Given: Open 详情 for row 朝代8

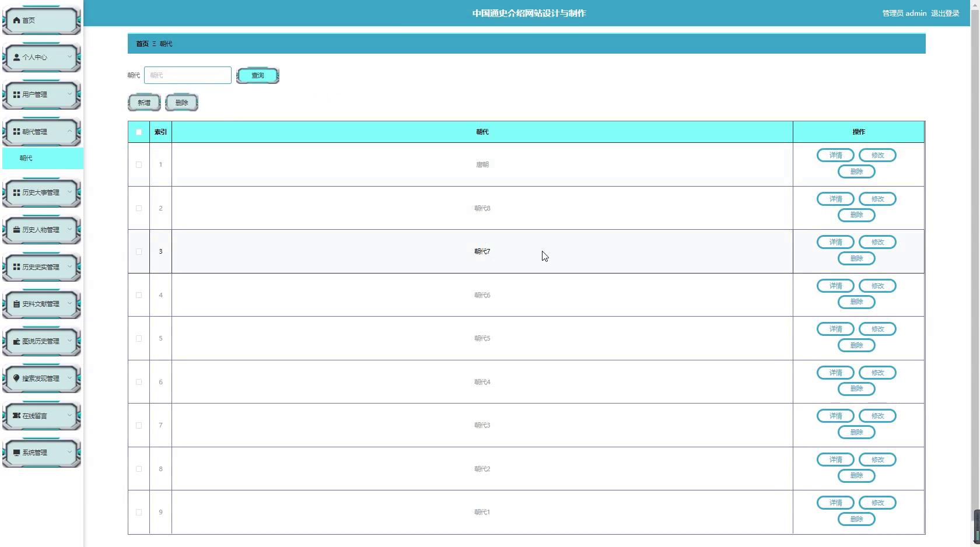Looking at the screenshot, I should click(835, 199).
